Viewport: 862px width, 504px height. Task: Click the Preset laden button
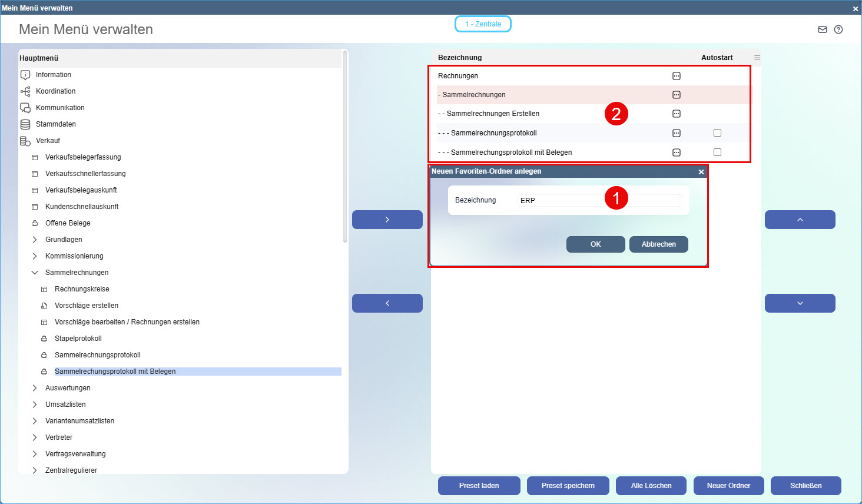tap(479, 486)
